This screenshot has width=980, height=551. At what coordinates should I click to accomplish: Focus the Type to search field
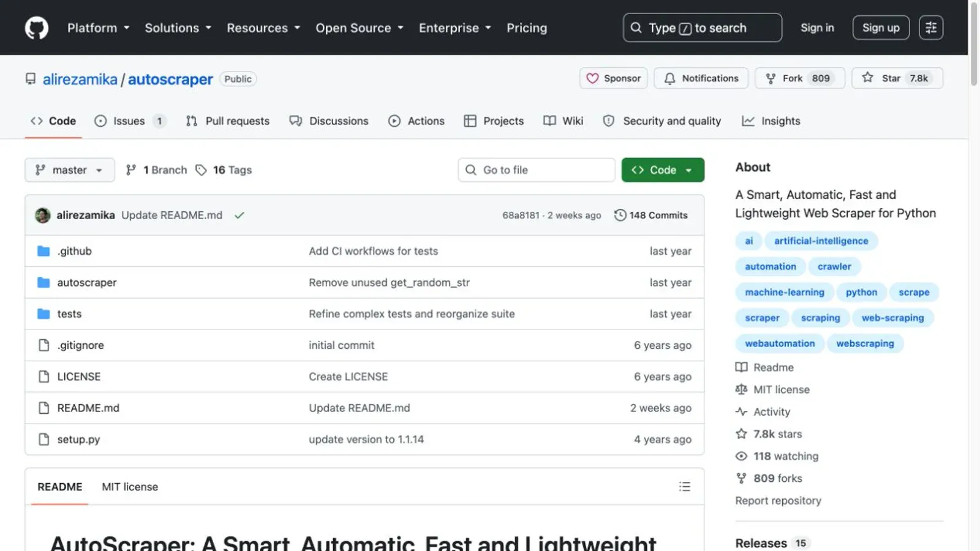click(x=703, y=28)
